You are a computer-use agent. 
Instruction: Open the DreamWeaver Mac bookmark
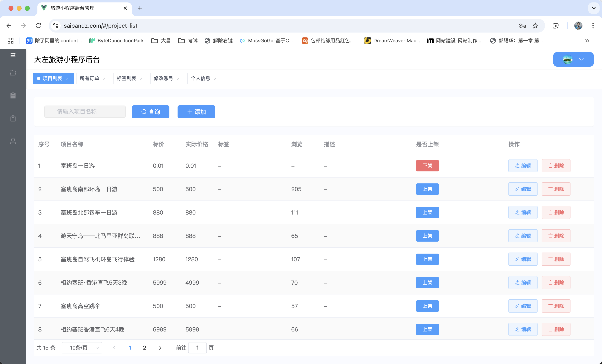[x=392, y=40]
